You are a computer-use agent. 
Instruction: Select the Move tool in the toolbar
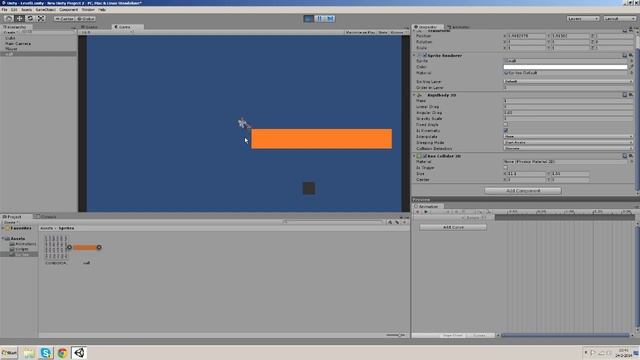coord(19,18)
